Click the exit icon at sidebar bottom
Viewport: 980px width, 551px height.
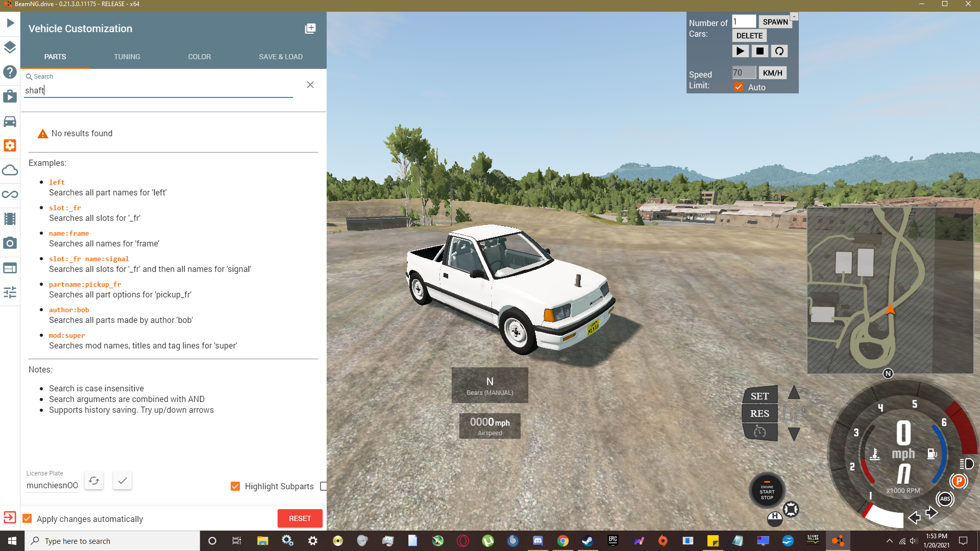coord(10,517)
